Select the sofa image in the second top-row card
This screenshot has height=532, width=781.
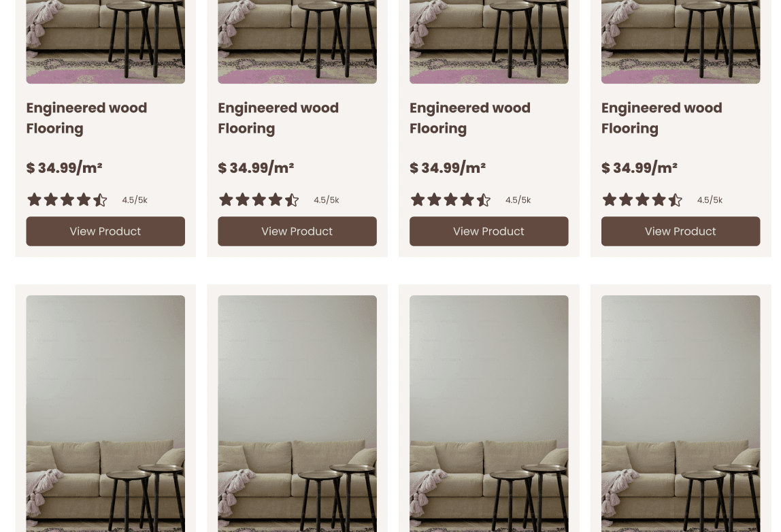[297, 41]
